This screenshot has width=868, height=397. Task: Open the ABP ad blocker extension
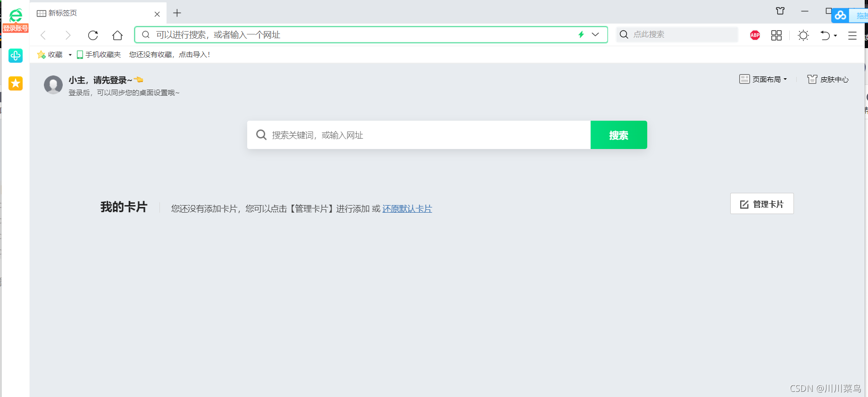tap(755, 35)
